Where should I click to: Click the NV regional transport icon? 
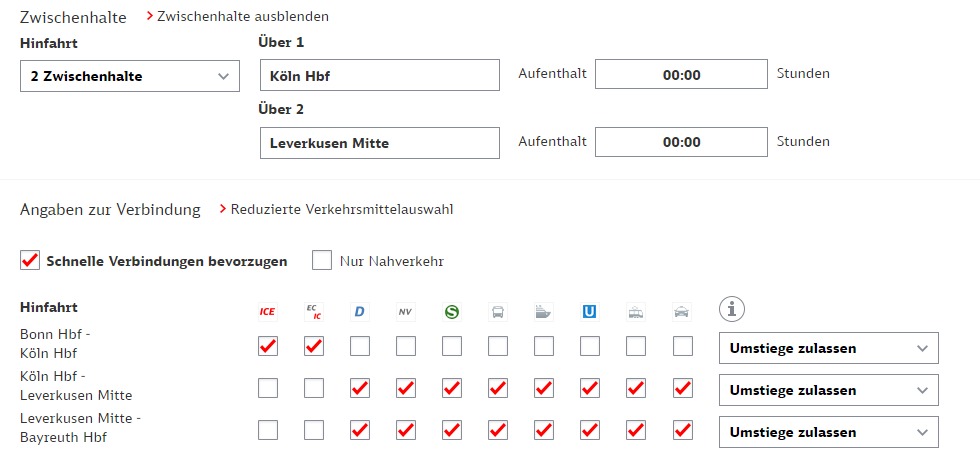(406, 311)
